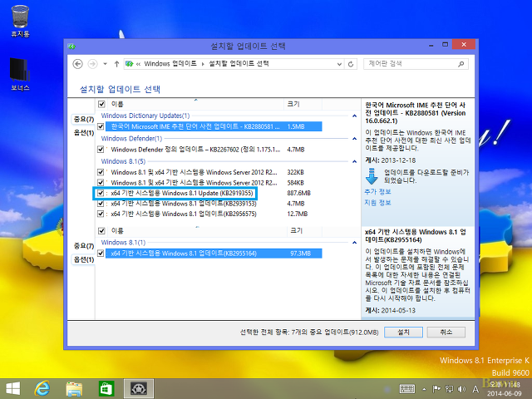532x399 pixels.
Task: Uncheck the KB2939153 update checkbox
Action: [101, 204]
